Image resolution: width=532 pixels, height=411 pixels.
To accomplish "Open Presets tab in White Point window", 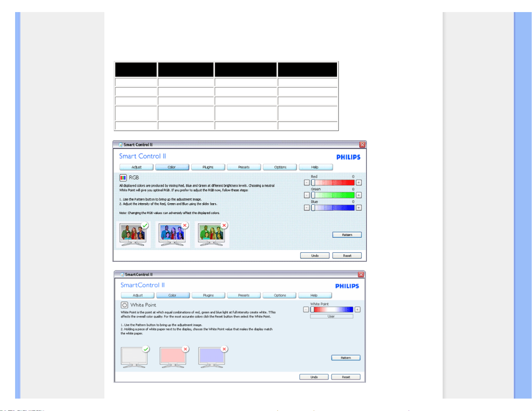I will click(244, 296).
